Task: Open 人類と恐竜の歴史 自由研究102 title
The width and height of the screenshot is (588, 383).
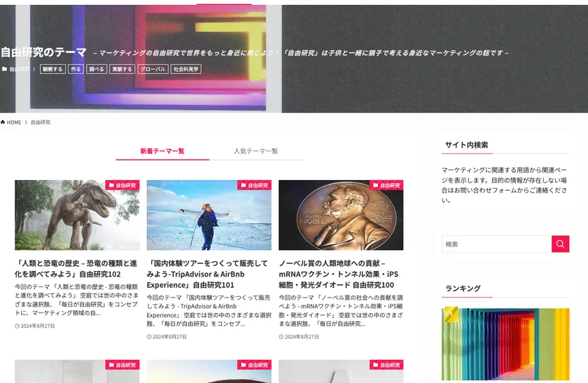Action: (76, 269)
